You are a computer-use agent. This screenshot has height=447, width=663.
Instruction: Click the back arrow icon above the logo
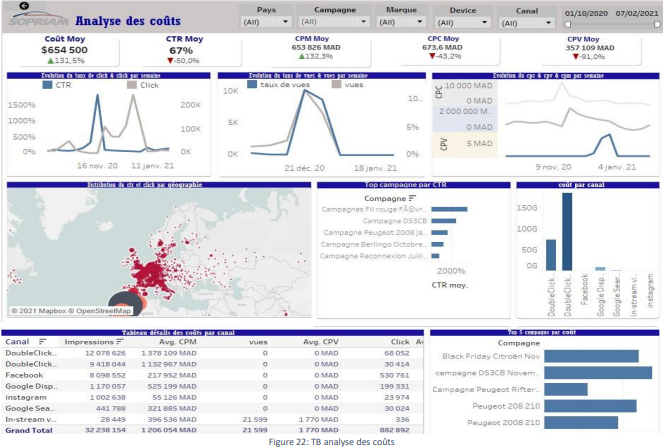[x=25, y=5]
